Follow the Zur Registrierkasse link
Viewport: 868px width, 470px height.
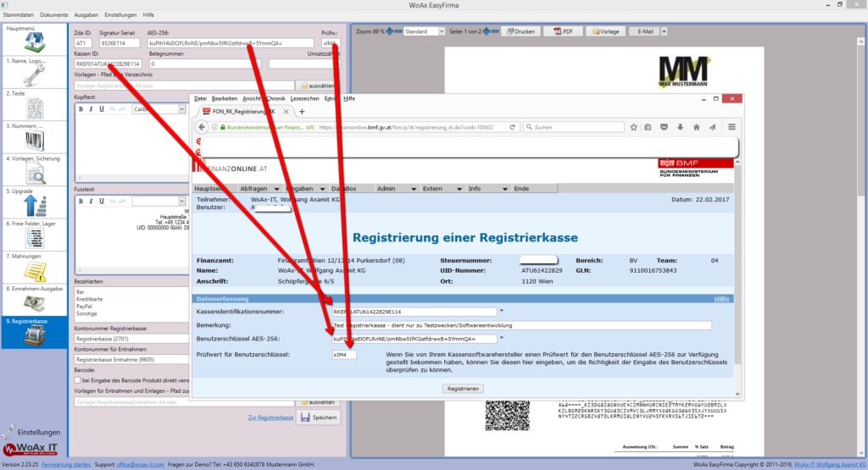coord(270,417)
